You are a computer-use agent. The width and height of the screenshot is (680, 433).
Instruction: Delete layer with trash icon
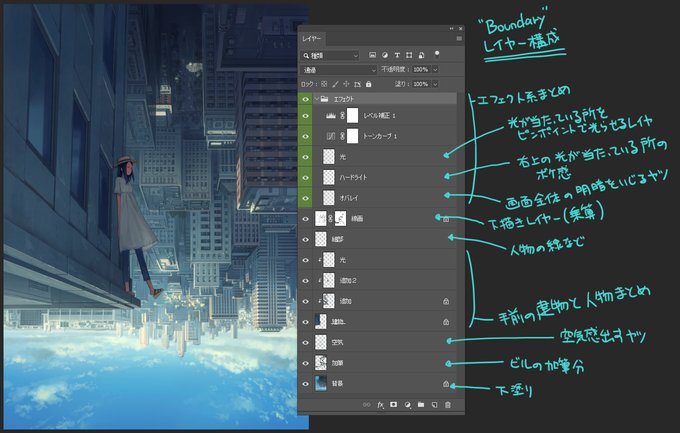pos(448,405)
